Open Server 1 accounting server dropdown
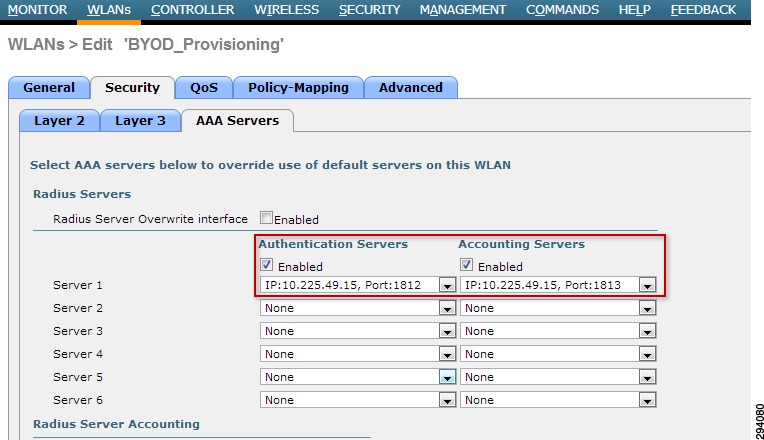 [558, 285]
